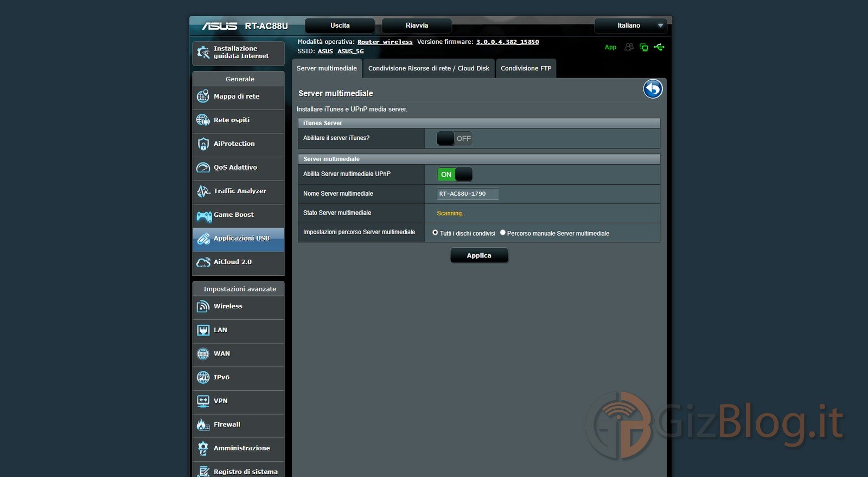Click the AiProtection shield icon
Screen dimensions: 868x477
[x=203, y=144]
